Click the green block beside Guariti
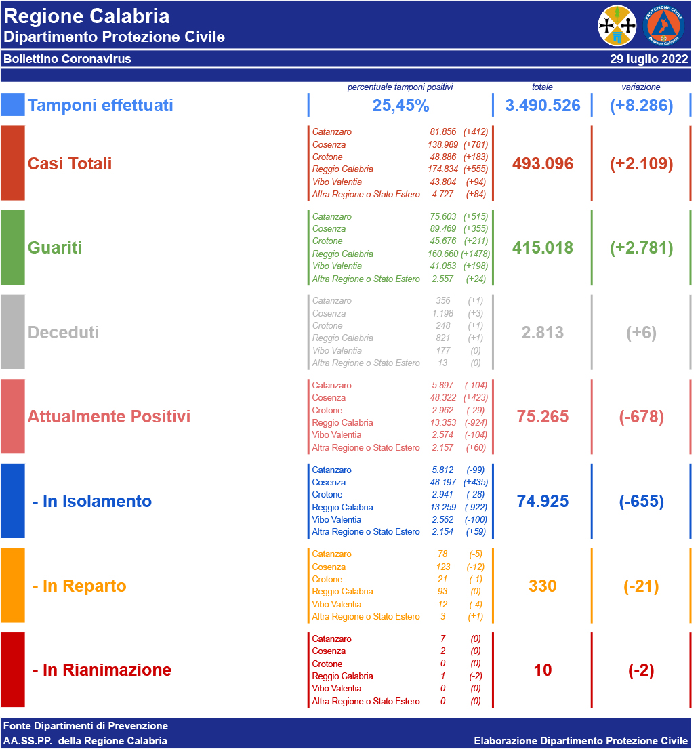The image size is (700, 749). [13, 247]
